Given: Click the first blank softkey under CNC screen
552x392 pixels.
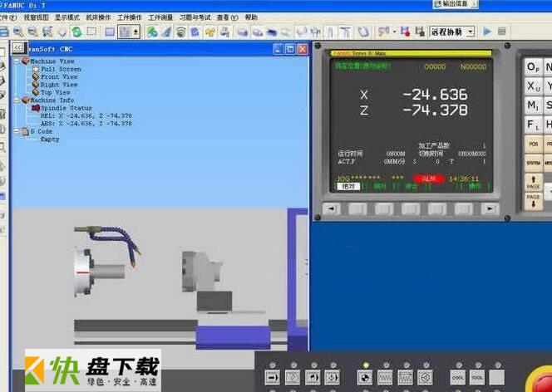Looking at the screenshot, I should [357, 208].
